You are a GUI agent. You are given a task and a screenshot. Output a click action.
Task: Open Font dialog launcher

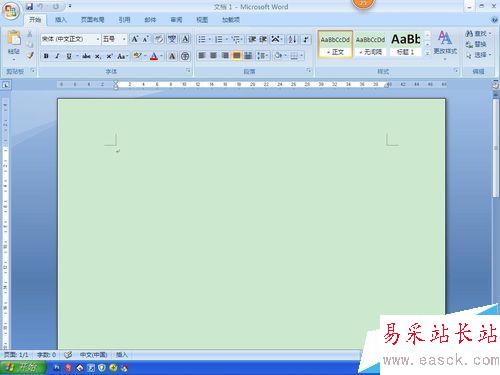[188, 70]
